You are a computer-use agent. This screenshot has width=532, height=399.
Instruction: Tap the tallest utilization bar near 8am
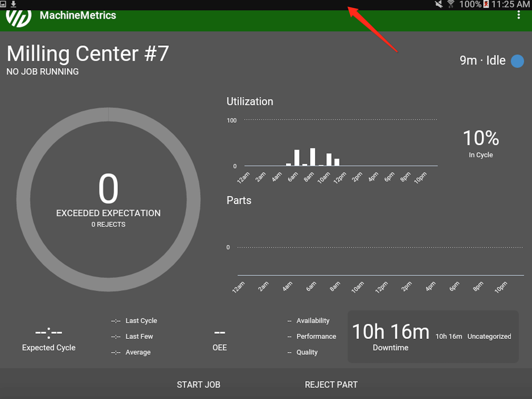(313, 157)
